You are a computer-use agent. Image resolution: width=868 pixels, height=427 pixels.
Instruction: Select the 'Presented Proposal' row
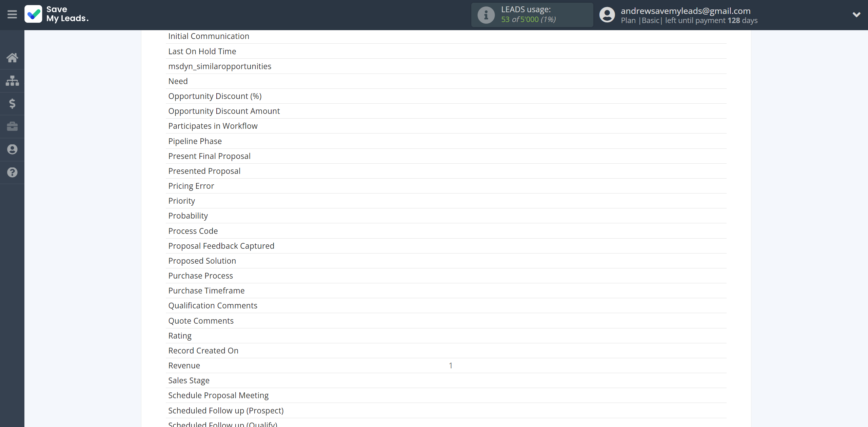(446, 171)
